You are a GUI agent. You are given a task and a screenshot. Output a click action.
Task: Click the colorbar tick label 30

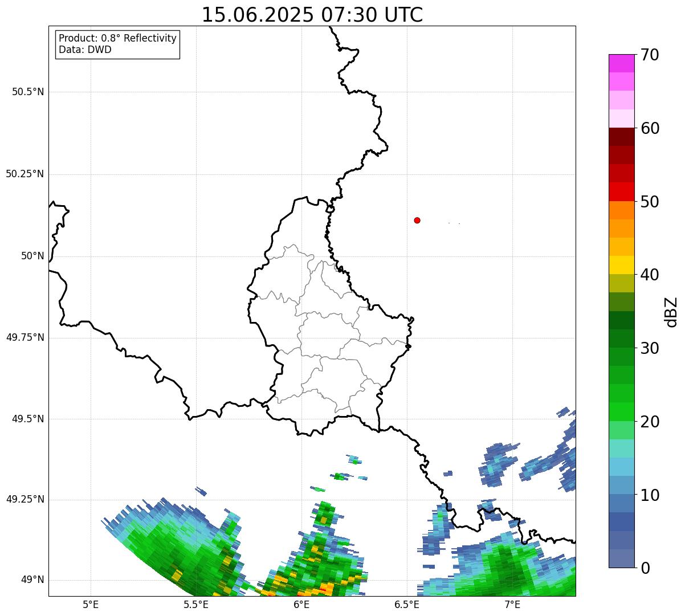(x=650, y=348)
